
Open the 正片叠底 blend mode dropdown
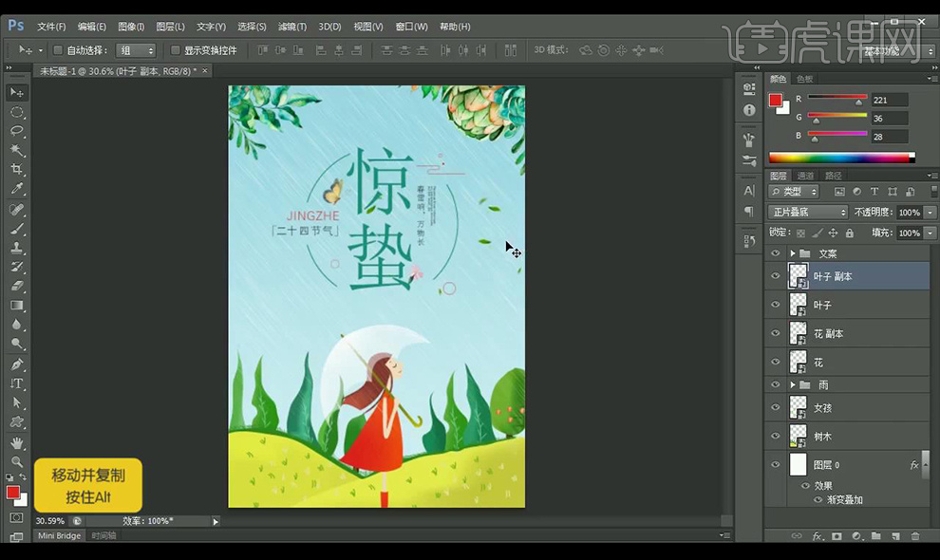tap(807, 213)
